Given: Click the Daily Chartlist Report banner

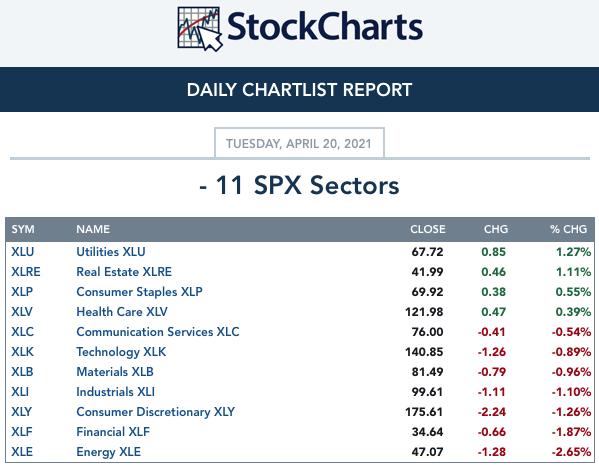Looking at the screenshot, I should 300,89.
